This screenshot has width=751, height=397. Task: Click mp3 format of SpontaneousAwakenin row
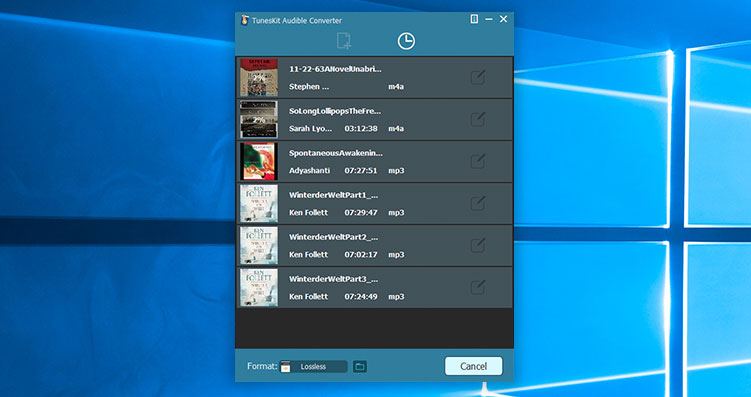pyautogui.click(x=396, y=171)
